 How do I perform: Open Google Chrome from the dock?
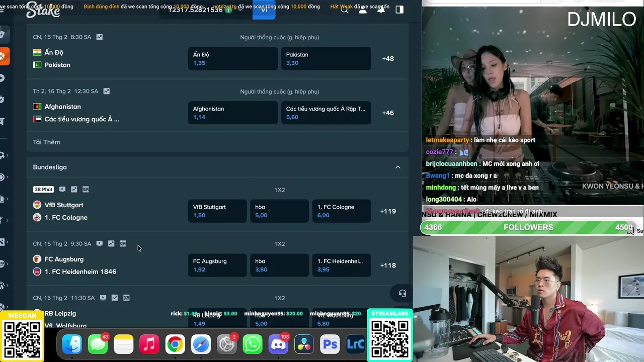[x=175, y=345]
